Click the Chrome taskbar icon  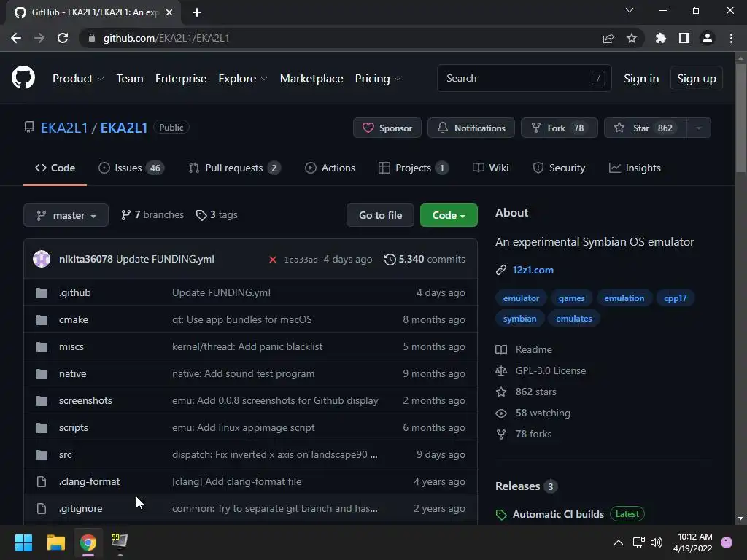coord(88,542)
